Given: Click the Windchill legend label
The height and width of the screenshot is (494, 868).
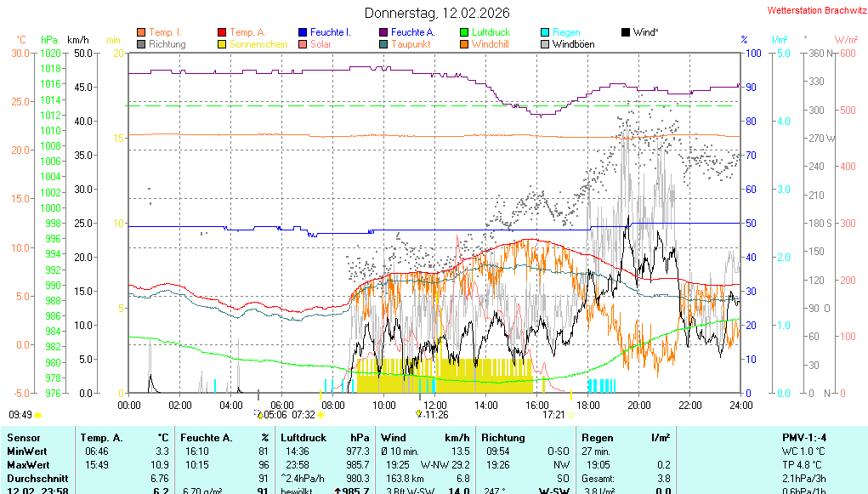Looking at the screenshot, I should click(490, 44).
